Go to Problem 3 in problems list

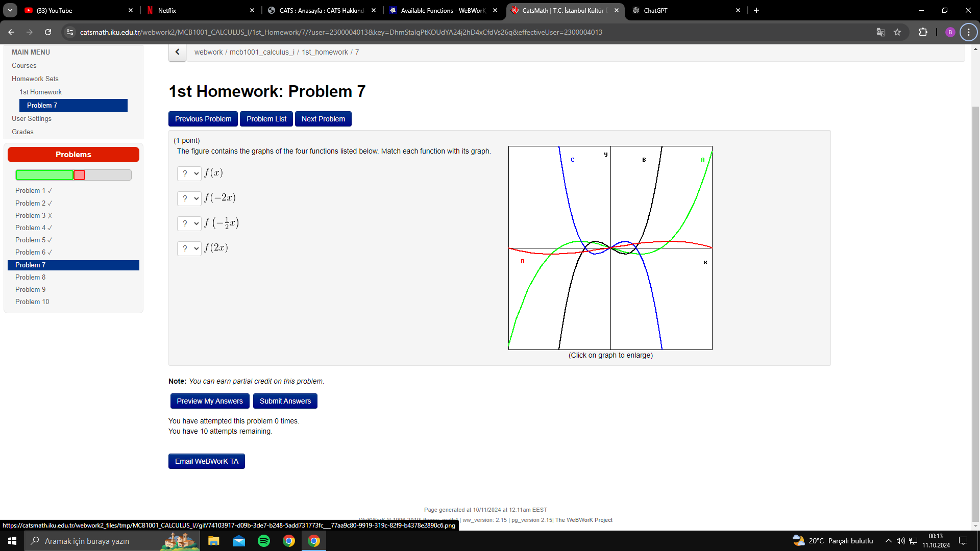click(34, 215)
